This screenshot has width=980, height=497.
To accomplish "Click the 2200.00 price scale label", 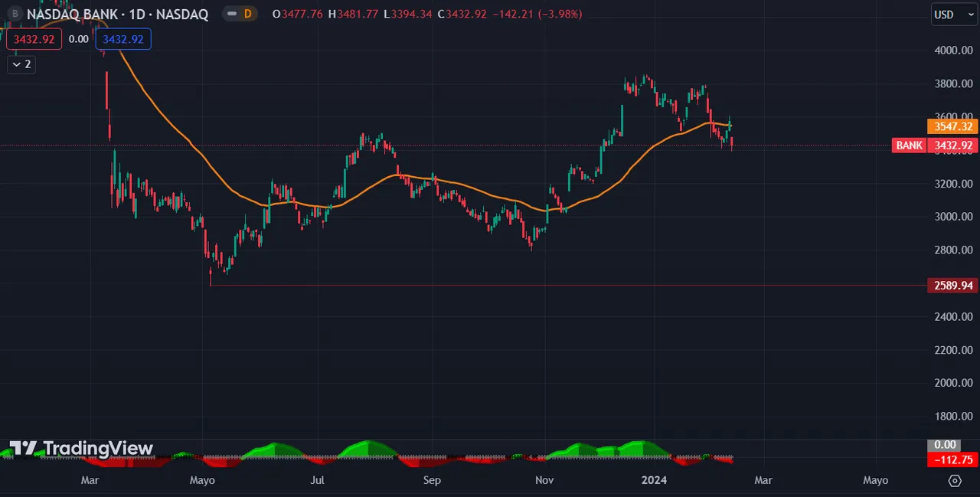I will point(953,350).
